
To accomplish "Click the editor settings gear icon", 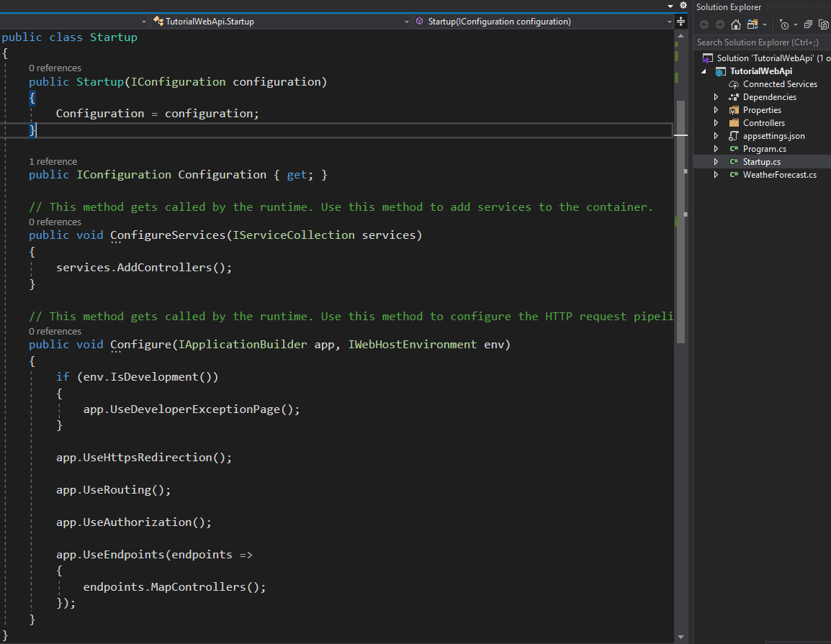I will [683, 5].
